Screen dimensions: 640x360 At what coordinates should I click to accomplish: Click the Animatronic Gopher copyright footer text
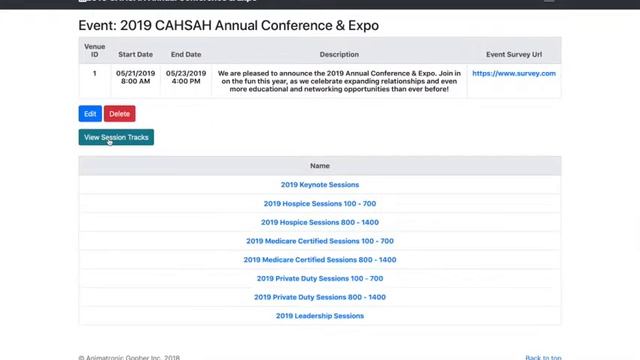tap(129, 357)
